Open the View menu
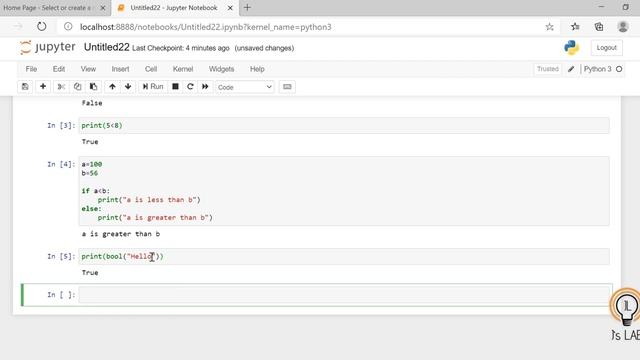The width and height of the screenshot is (640, 360). click(88, 69)
